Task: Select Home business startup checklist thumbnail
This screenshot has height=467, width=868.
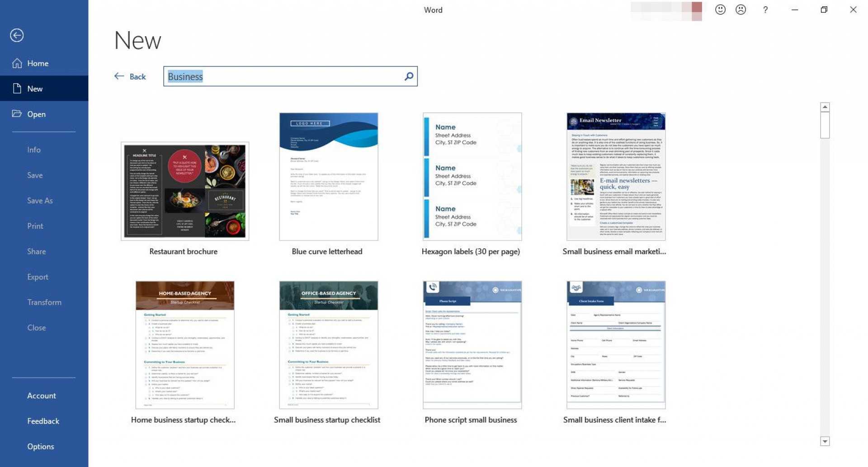Action: click(x=185, y=345)
